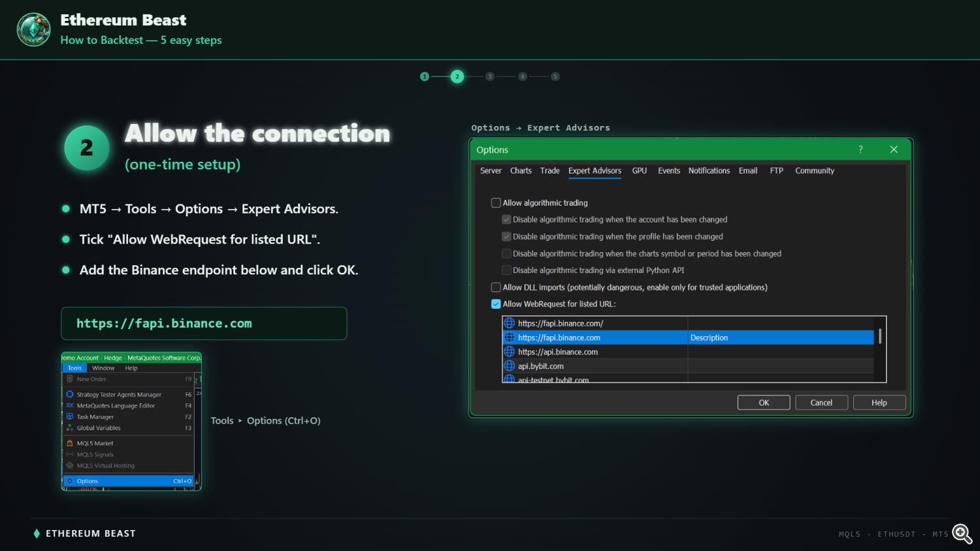The image size is (980, 551).
Task: Click the Ethereum Beast logo icon
Action: (x=33, y=29)
